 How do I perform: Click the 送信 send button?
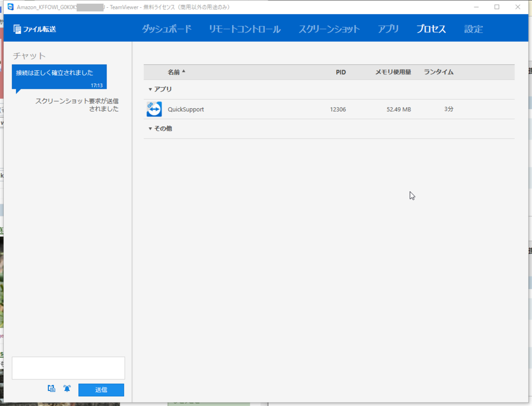click(x=101, y=390)
